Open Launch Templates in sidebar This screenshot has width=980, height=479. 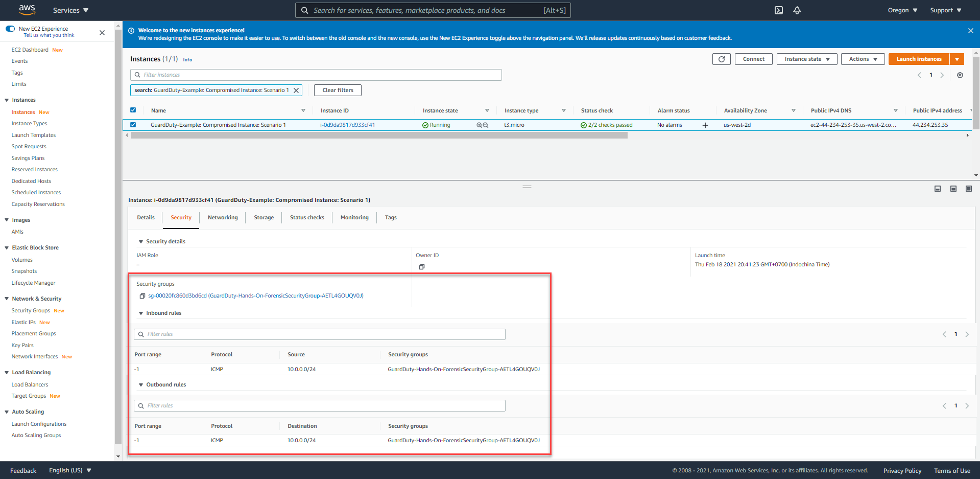pos(34,135)
